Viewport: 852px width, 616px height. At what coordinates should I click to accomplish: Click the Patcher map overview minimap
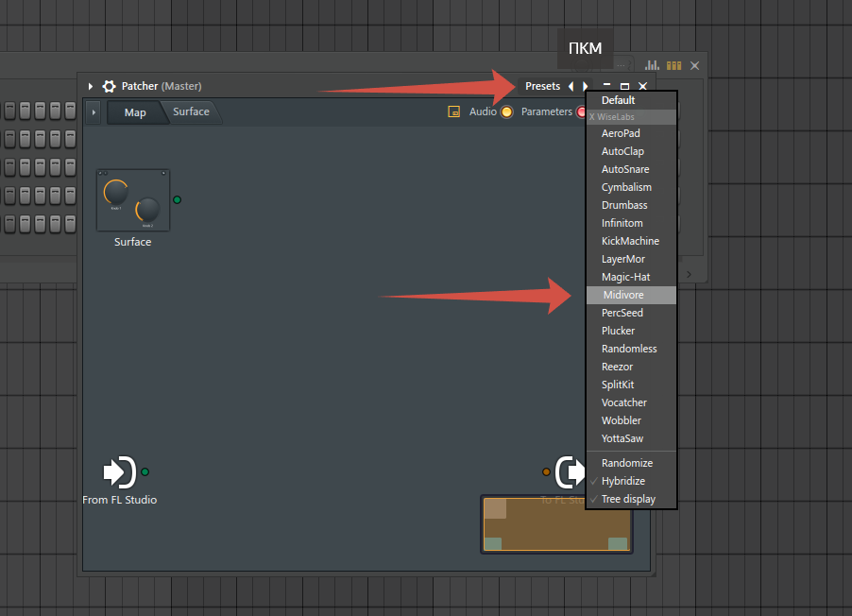coord(556,524)
